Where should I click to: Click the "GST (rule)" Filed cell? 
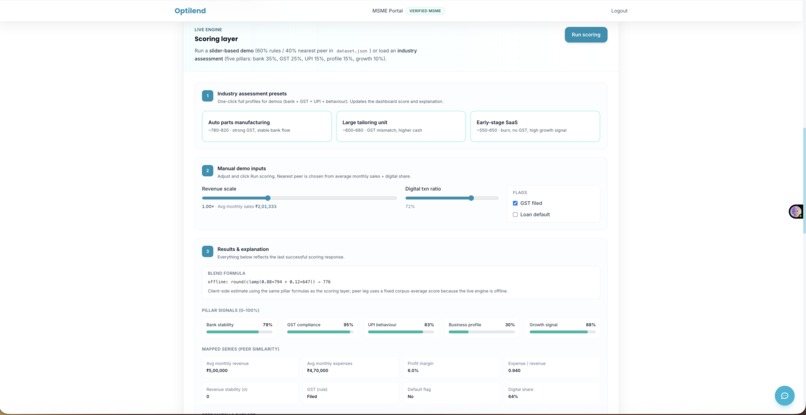(x=351, y=393)
